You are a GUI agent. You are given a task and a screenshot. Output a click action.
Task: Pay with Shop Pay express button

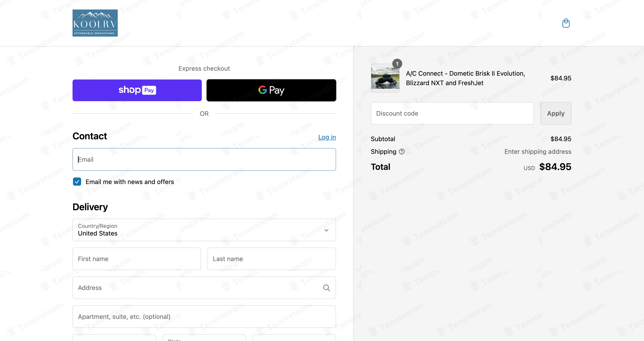[137, 90]
